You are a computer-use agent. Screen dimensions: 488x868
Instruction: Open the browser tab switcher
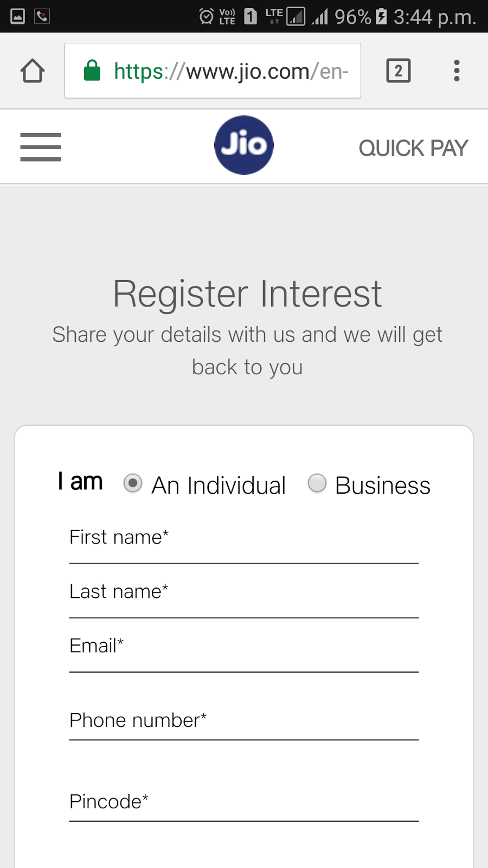(x=399, y=71)
